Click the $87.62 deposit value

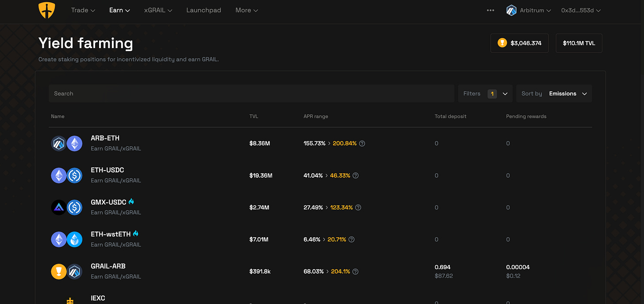(x=444, y=276)
